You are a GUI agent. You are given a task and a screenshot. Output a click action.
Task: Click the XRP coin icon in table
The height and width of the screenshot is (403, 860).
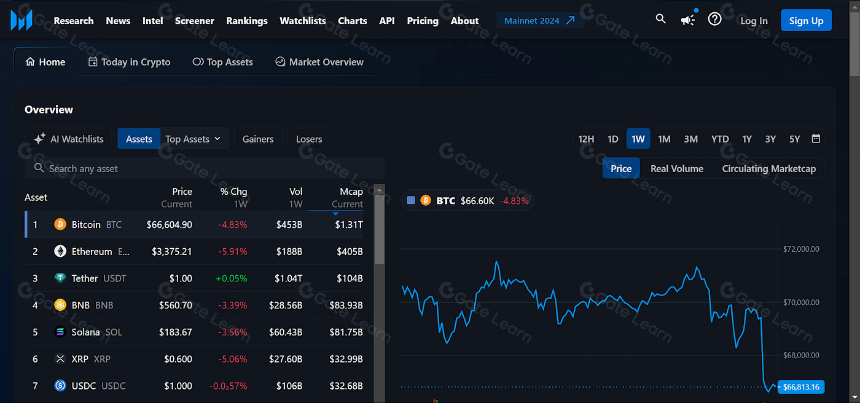pos(60,359)
